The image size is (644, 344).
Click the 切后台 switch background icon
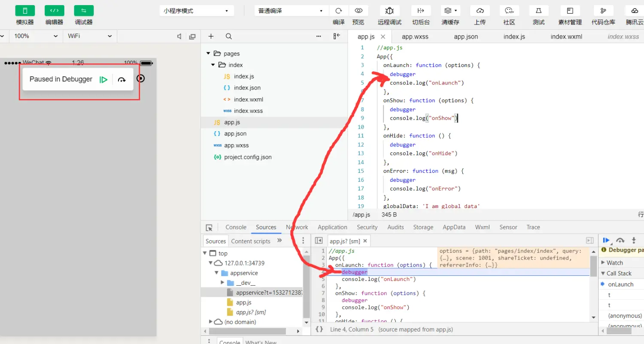pos(421,11)
